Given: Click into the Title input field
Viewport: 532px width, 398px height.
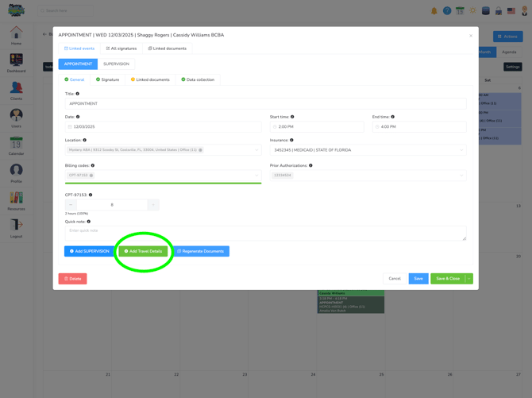Looking at the screenshot, I should [x=266, y=103].
